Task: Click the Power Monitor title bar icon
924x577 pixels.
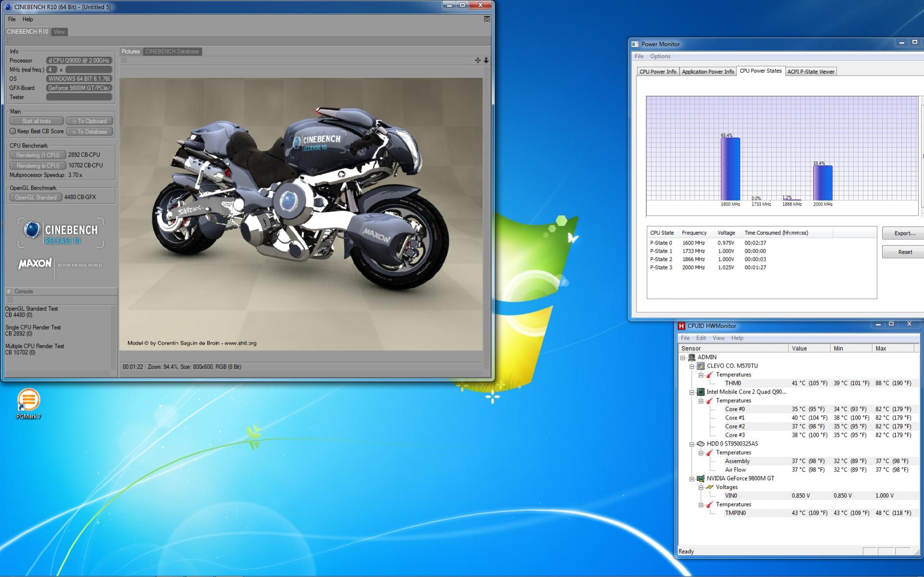Action: coord(635,44)
